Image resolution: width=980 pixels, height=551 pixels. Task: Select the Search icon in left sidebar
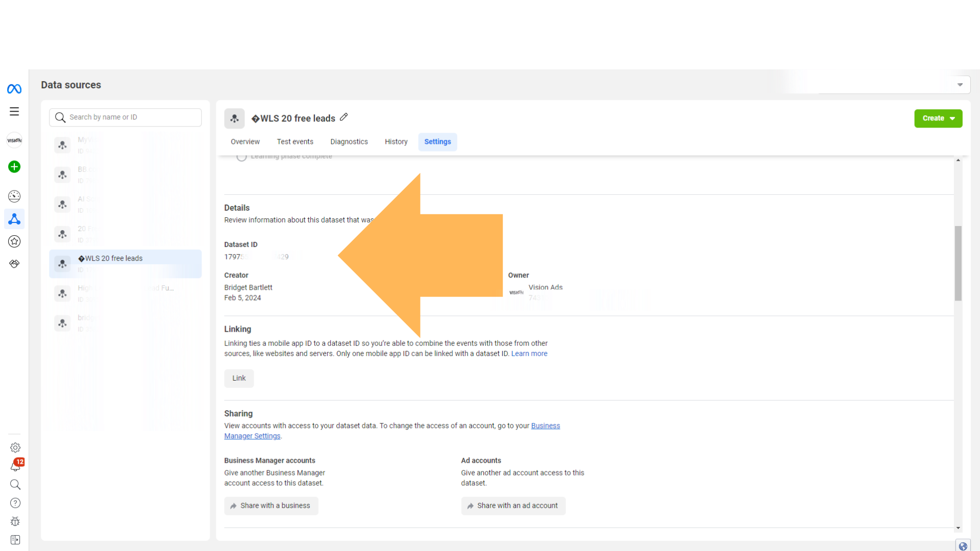pyautogui.click(x=15, y=484)
